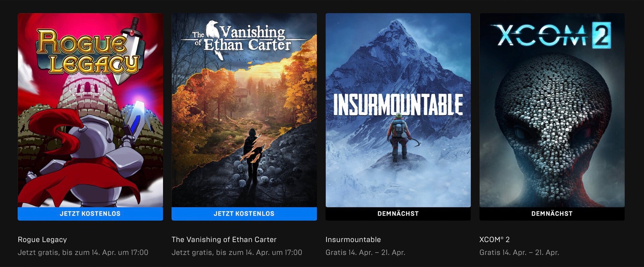The image size is (644, 267).
Task: Click Demnächst banner under XCOM 2
Action: (552, 214)
